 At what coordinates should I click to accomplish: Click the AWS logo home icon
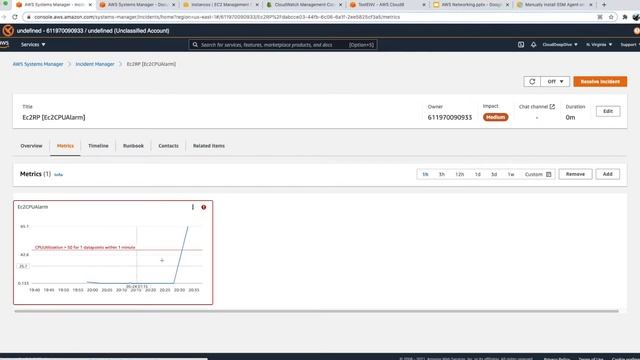pyautogui.click(x=4, y=44)
